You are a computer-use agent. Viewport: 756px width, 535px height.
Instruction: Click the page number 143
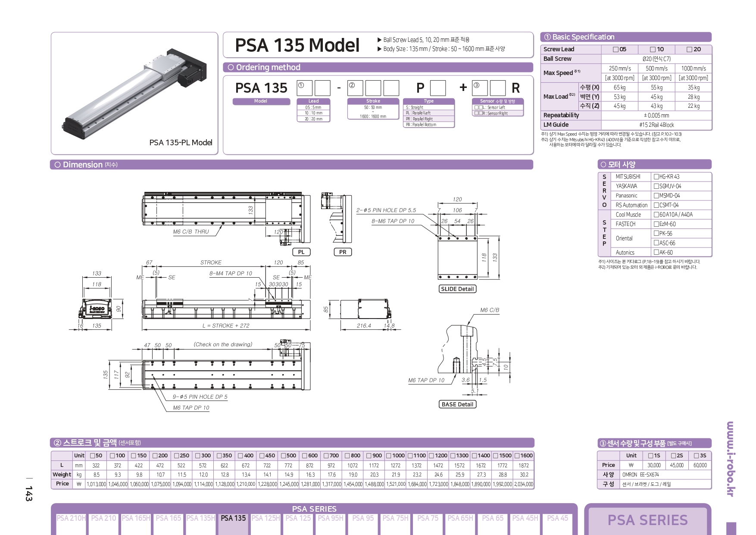click(29, 494)
